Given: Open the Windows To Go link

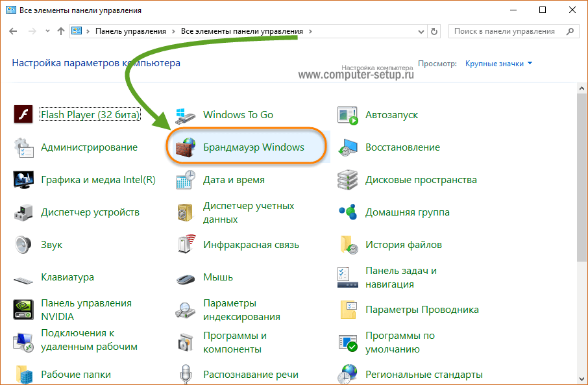Looking at the screenshot, I should point(238,115).
